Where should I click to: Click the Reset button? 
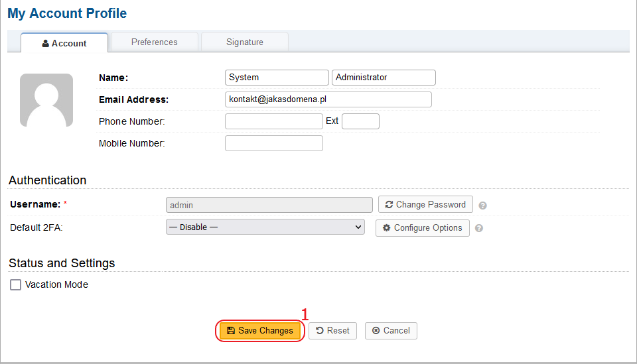pyautogui.click(x=332, y=331)
